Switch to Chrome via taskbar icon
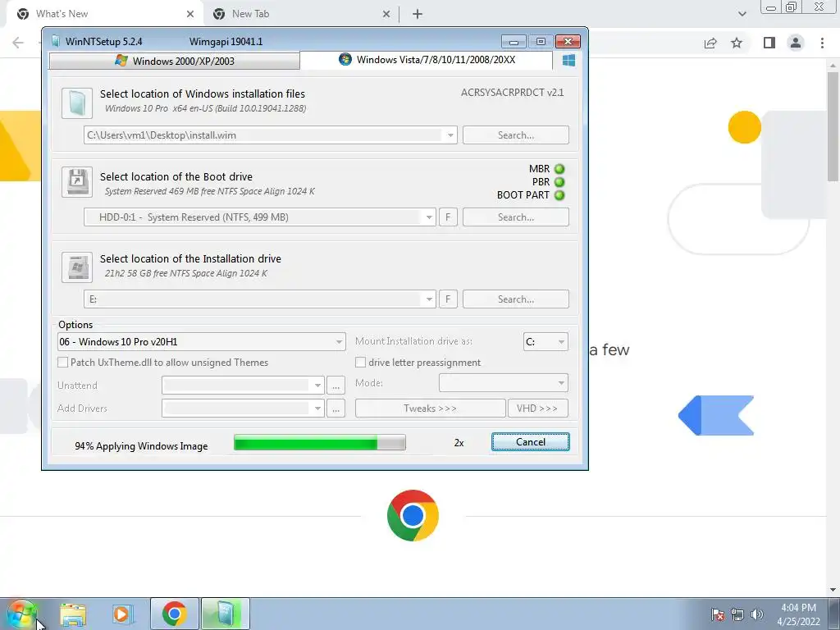Image resolution: width=840 pixels, height=630 pixels. tap(174, 614)
